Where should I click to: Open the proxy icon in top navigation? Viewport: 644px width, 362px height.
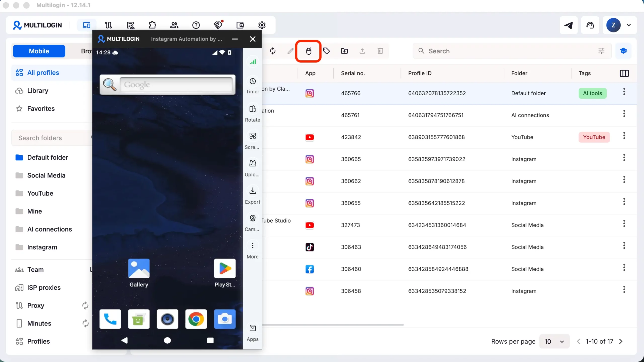pyautogui.click(x=108, y=25)
